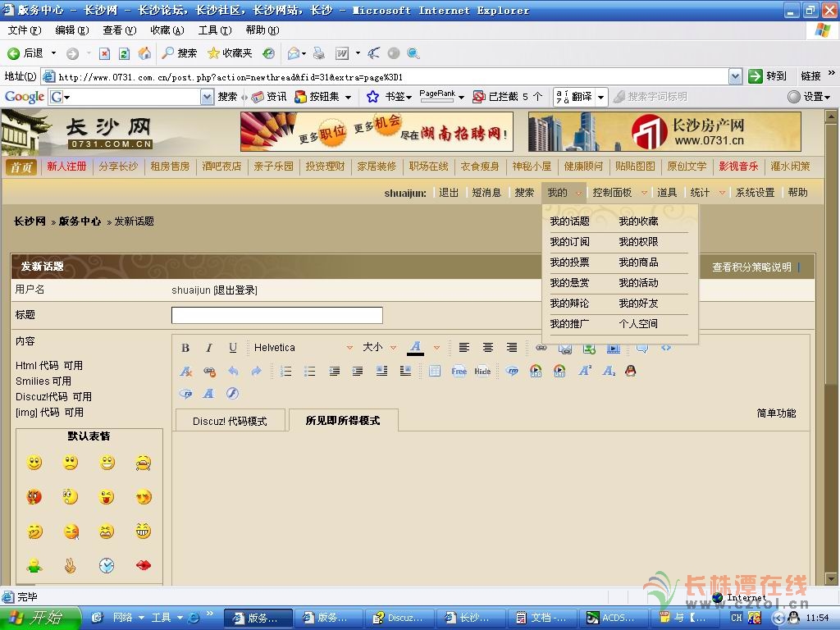The image size is (840, 630).
Task: Insert Free tag in editor
Action: pyautogui.click(x=459, y=372)
